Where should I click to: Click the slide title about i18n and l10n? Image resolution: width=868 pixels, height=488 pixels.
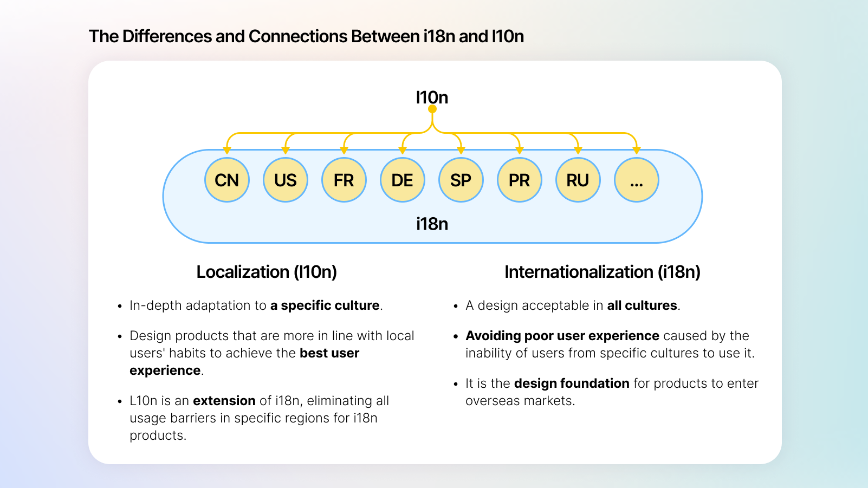306,36
